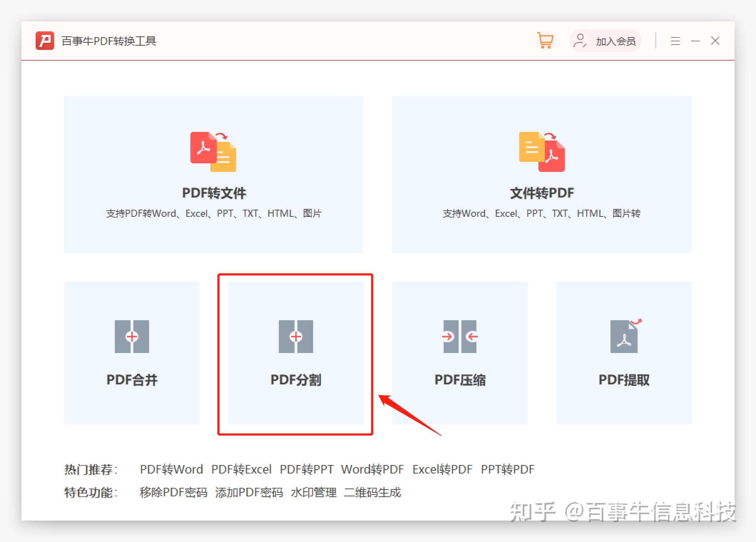Image resolution: width=756 pixels, height=542 pixels.
Task: Launch 二维码生成 QR code feature
Action: tap(372, 492)
